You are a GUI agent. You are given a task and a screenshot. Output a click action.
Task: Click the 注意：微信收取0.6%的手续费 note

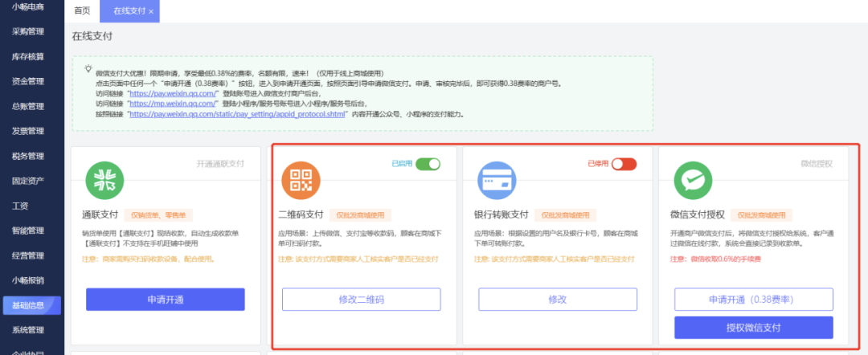[x=715, y=259]
